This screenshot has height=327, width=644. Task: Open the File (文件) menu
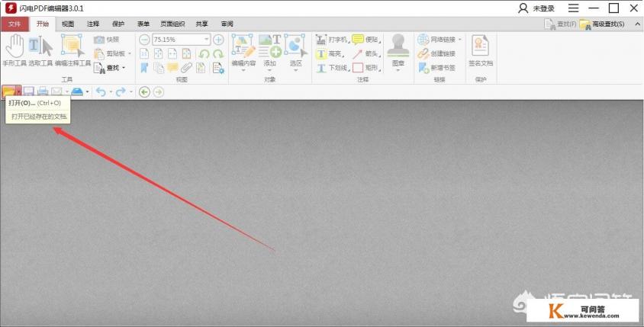click(x=14, y=24)
